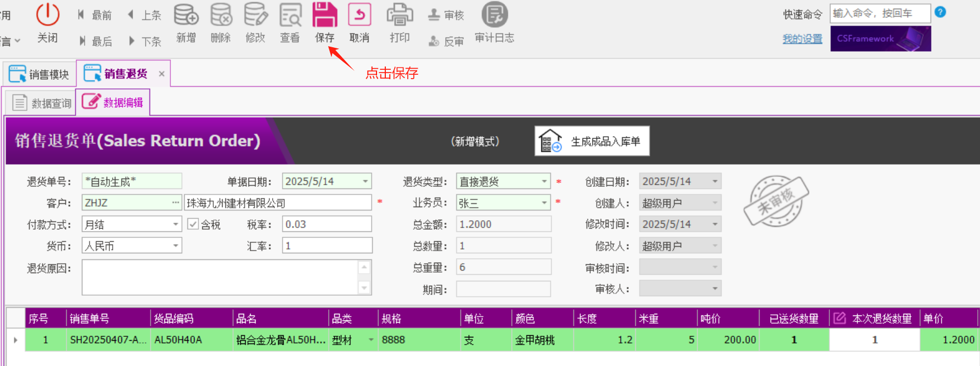Click the 税率 input field

327,224
